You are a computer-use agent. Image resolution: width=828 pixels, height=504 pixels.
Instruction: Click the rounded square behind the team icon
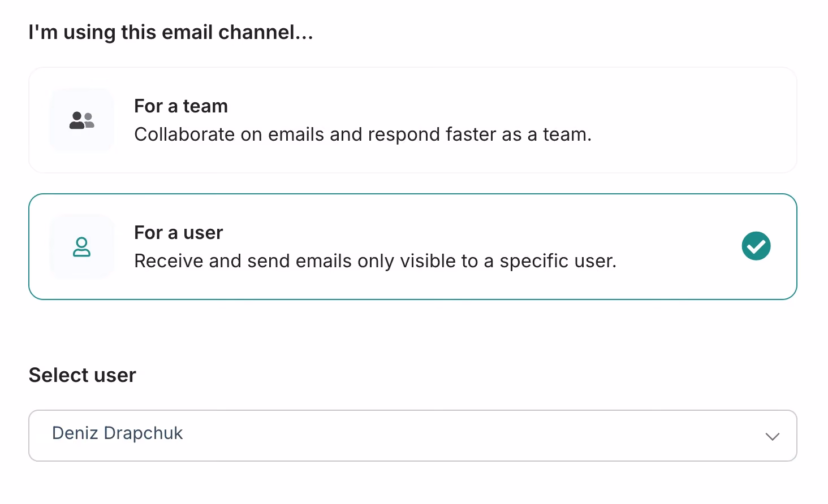click(82, 120)
